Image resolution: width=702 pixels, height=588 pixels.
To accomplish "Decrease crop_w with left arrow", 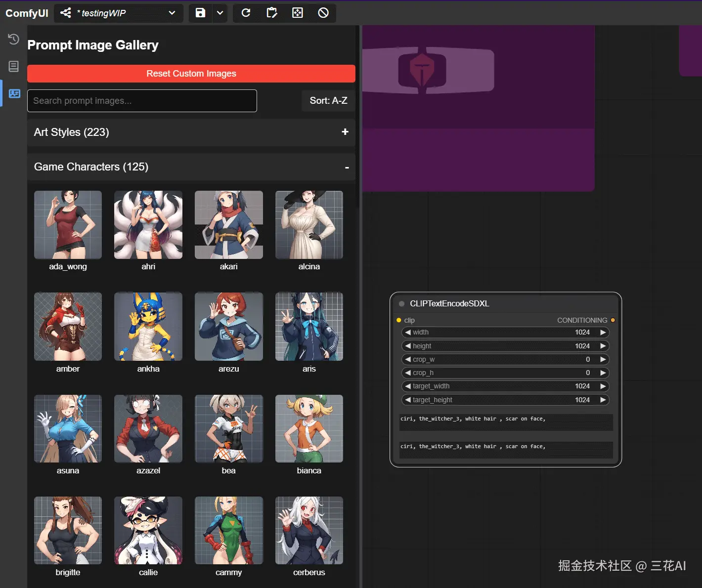I will click(408, 359).
